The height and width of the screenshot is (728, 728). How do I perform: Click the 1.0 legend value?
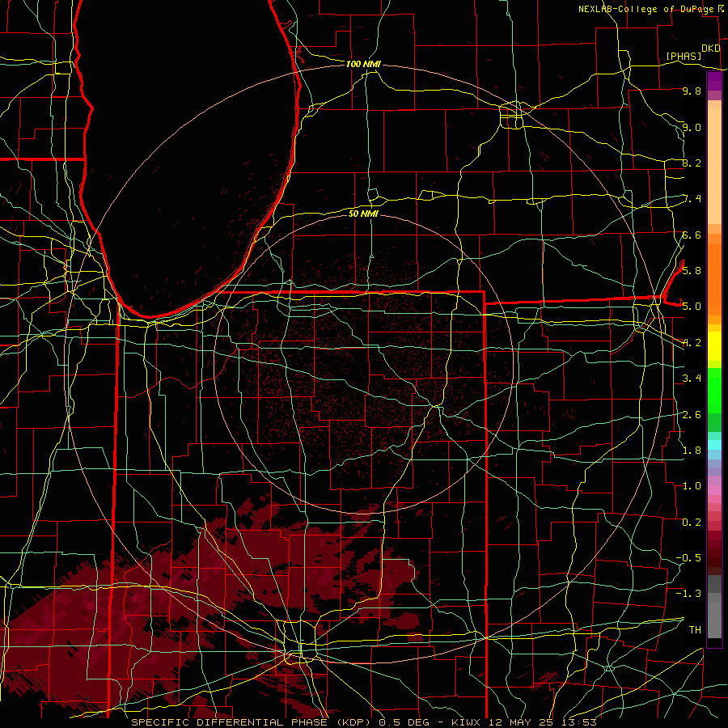(x=692, y=485)
